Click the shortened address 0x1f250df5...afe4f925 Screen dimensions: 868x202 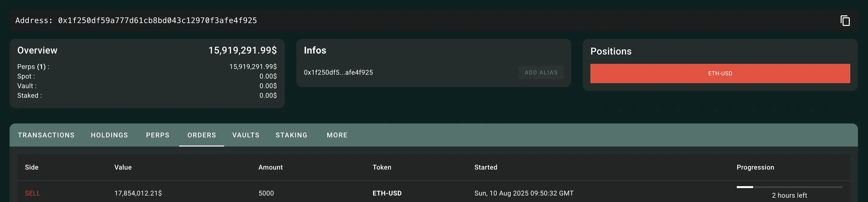tap(338, 73)
